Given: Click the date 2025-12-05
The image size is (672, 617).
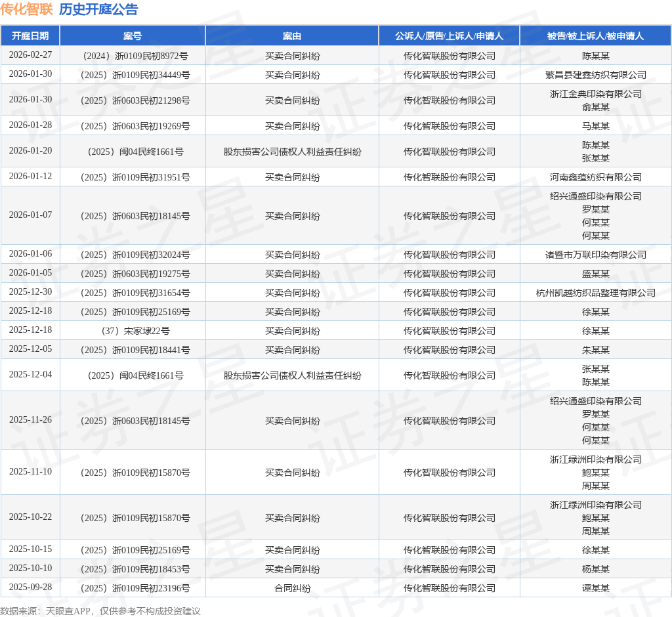Looking at the screenshot, I should (x=30, y=349).
